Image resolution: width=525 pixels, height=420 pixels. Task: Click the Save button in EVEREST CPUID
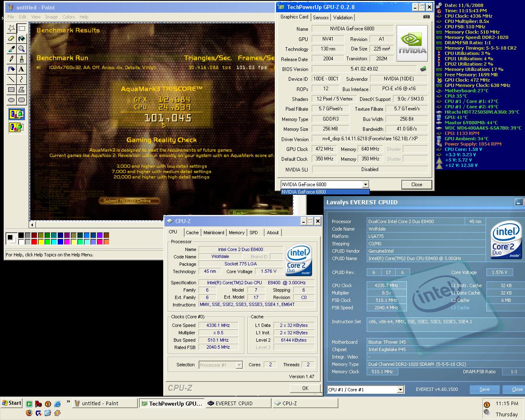484,389
